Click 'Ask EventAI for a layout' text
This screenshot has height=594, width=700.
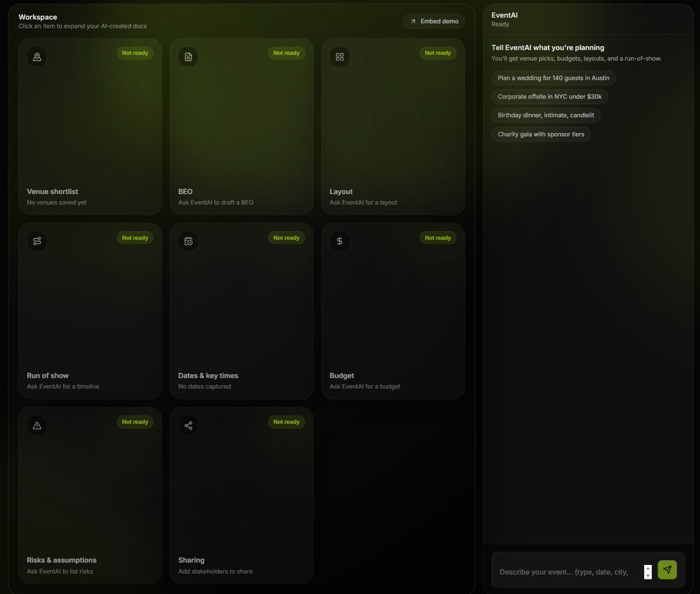click(363, 202)
